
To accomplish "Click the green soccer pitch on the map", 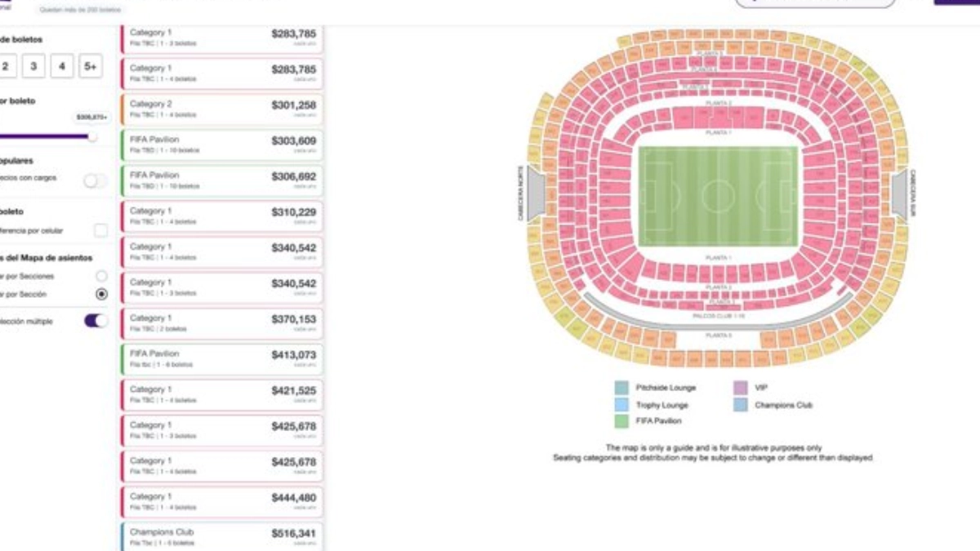I will point(717,196).
